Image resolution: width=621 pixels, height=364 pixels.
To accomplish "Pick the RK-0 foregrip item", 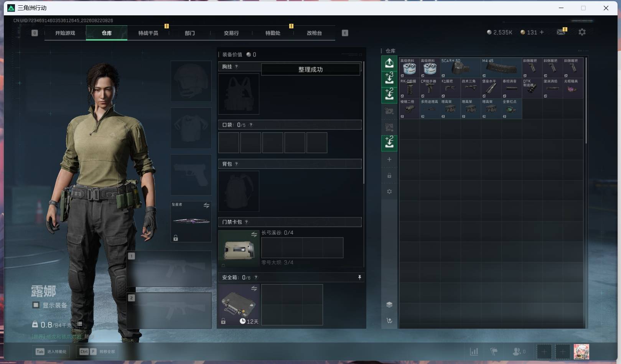I will [x=409, y=89].
